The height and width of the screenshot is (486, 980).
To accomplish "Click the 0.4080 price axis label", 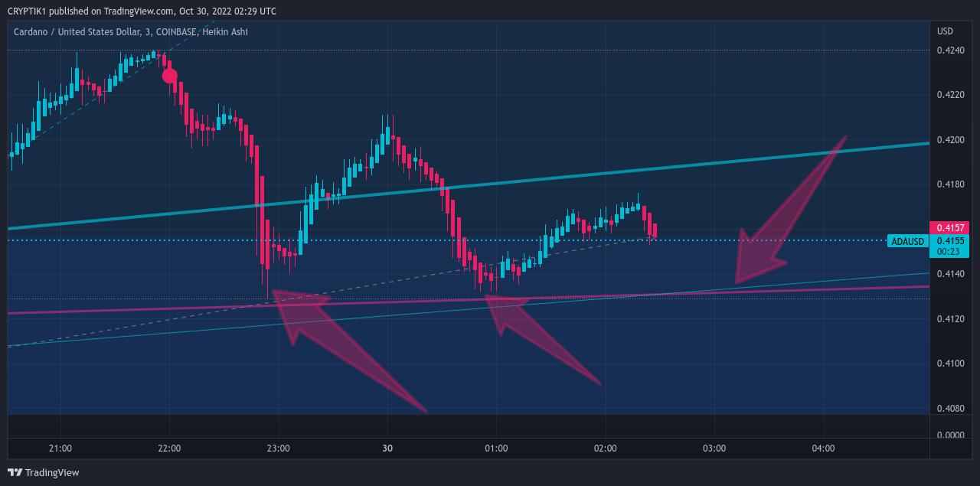I will [x=949, y=408].
